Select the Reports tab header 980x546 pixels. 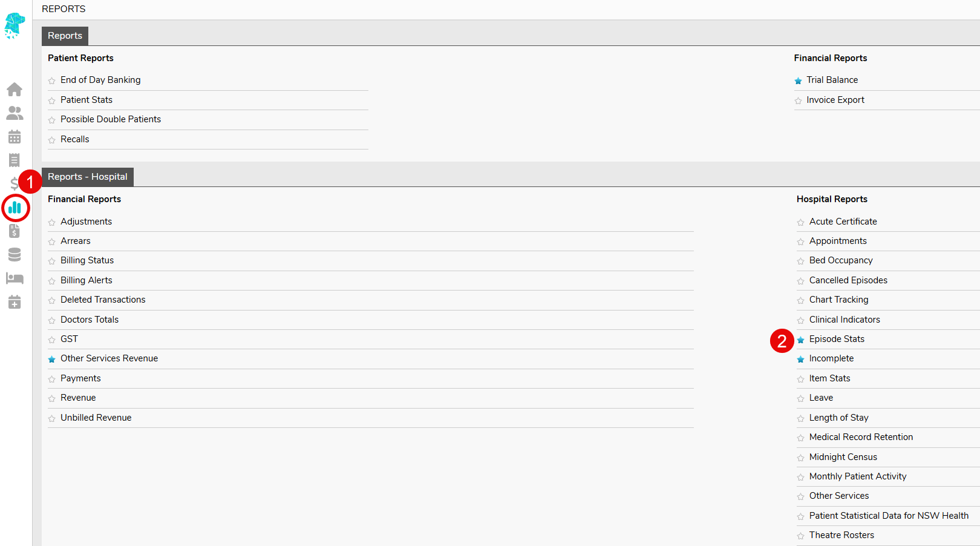(65, 36)
